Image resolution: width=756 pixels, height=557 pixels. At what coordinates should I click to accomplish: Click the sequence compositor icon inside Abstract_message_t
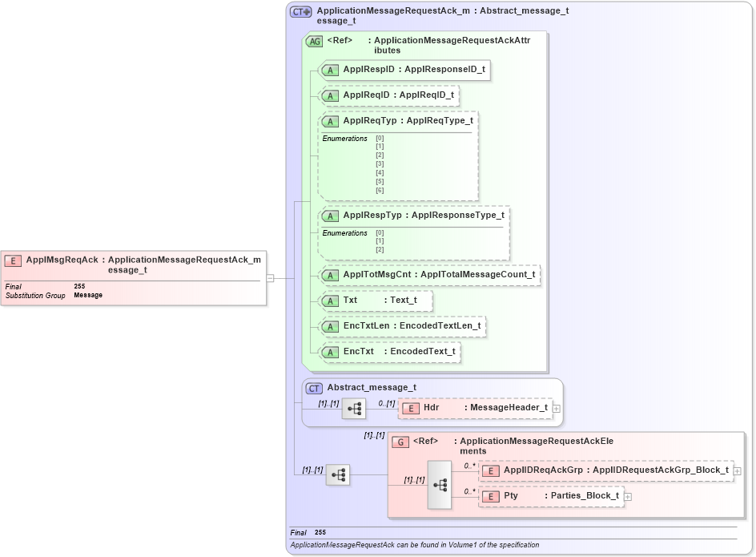click(353, 408)
